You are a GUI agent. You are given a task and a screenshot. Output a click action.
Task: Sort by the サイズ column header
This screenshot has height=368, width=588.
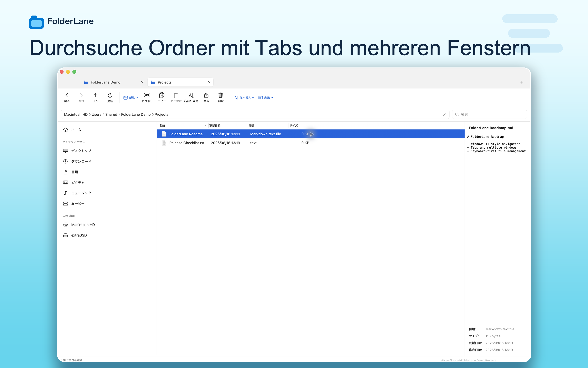tap(301, 126)
